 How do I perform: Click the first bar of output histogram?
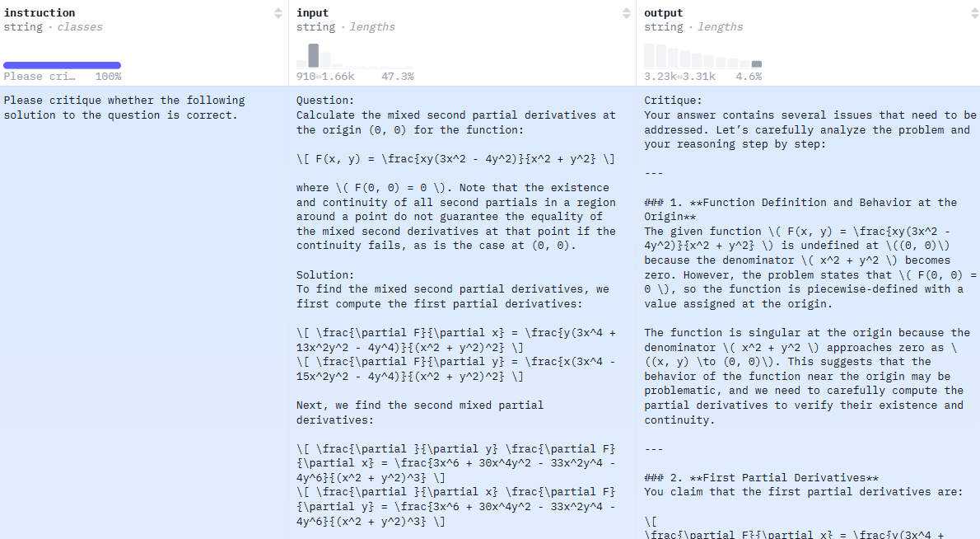coord(650,55)
